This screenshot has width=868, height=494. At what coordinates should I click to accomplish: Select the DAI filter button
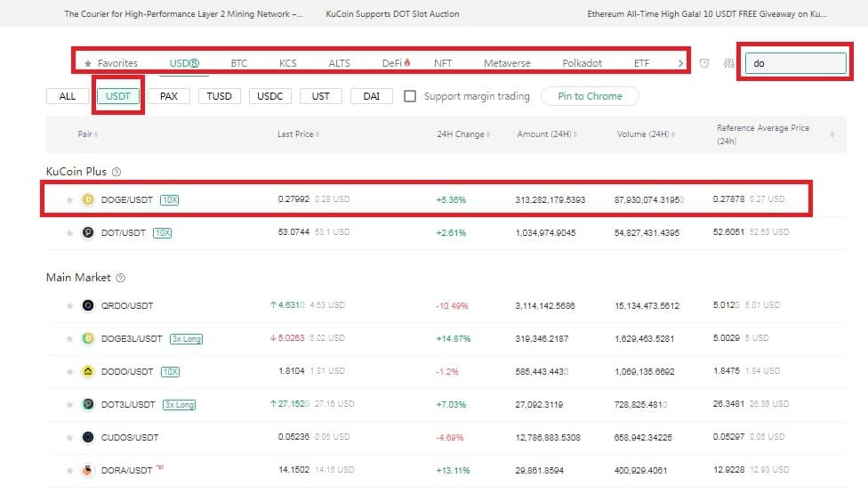tap(372, 96)
